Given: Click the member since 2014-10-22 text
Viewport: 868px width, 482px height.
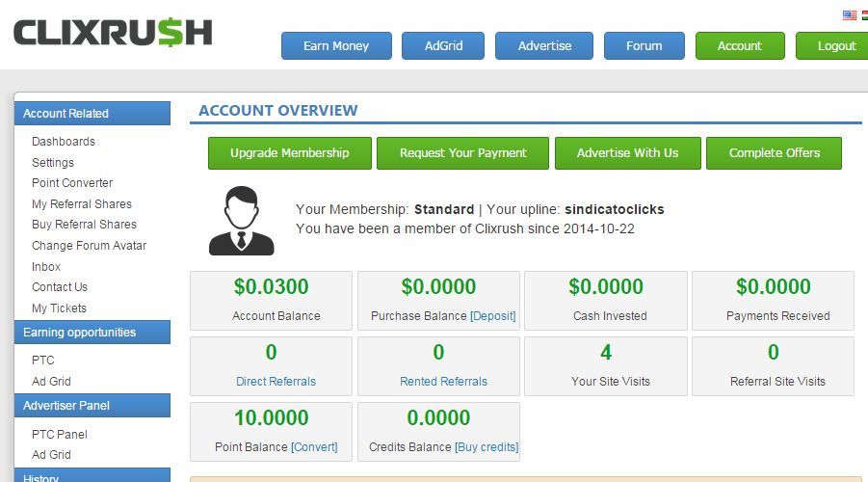Looking at the screenshot, I should (x=465, y=228).
